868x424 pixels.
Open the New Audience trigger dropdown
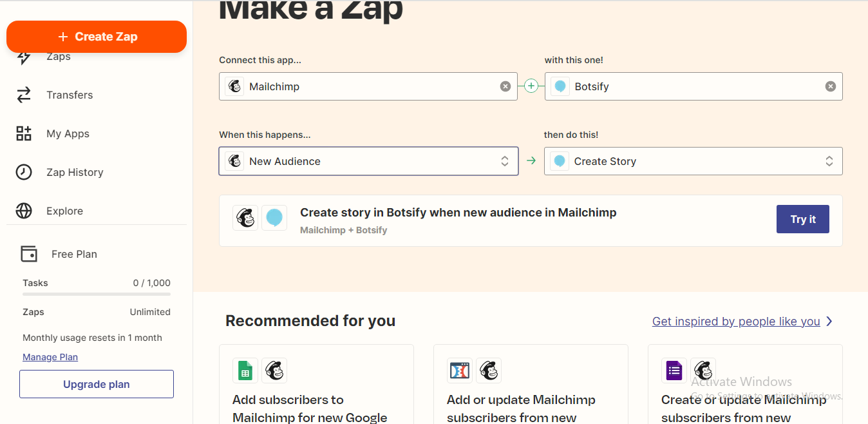368,161
